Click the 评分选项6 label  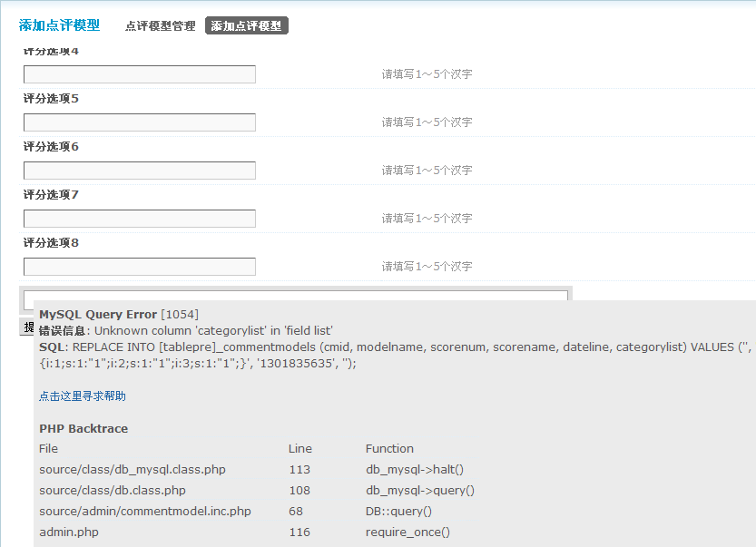coord(51,147)
